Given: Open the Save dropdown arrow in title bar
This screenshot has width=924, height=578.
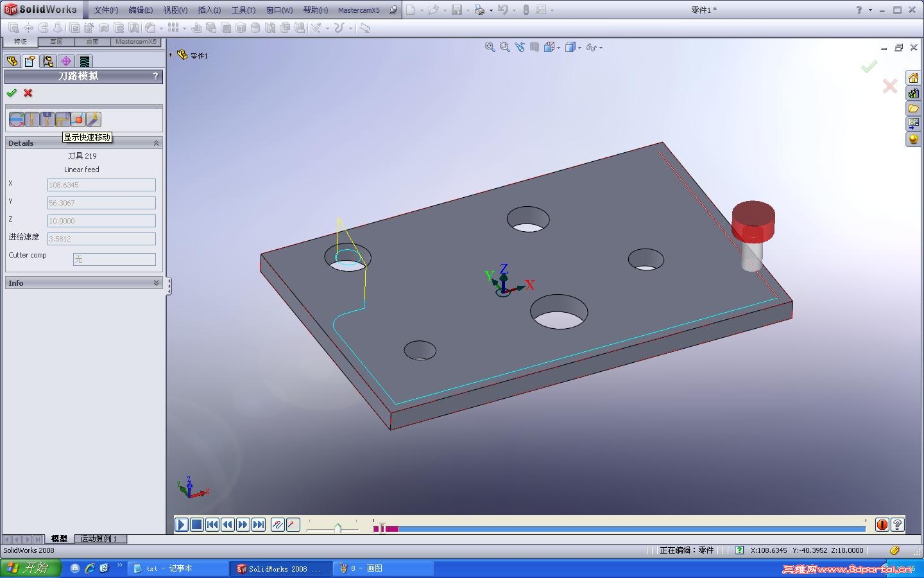Looking at the screenshot, I should (468, 10).
